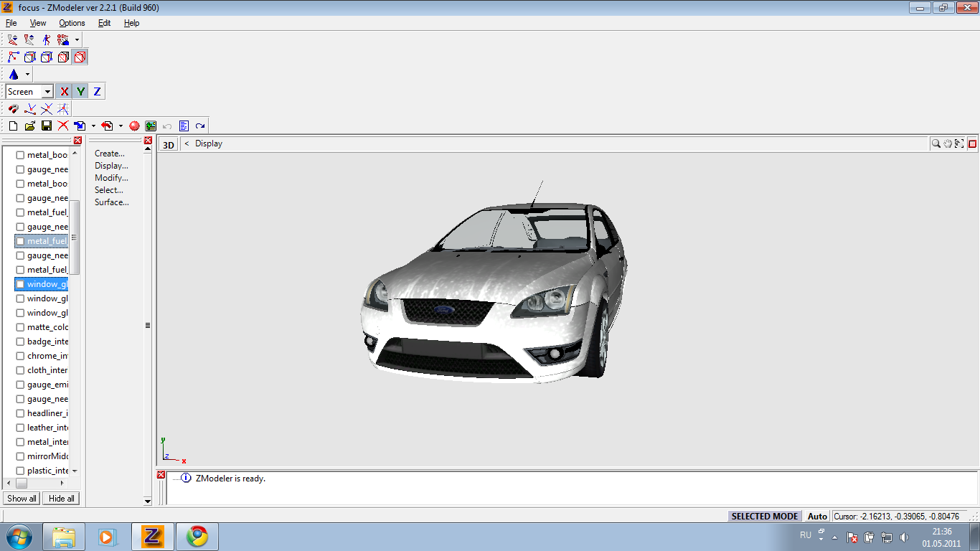Viewport: 980px width, 551px height.
Task: Expand the Modify... command group
Action: (111, 178)
